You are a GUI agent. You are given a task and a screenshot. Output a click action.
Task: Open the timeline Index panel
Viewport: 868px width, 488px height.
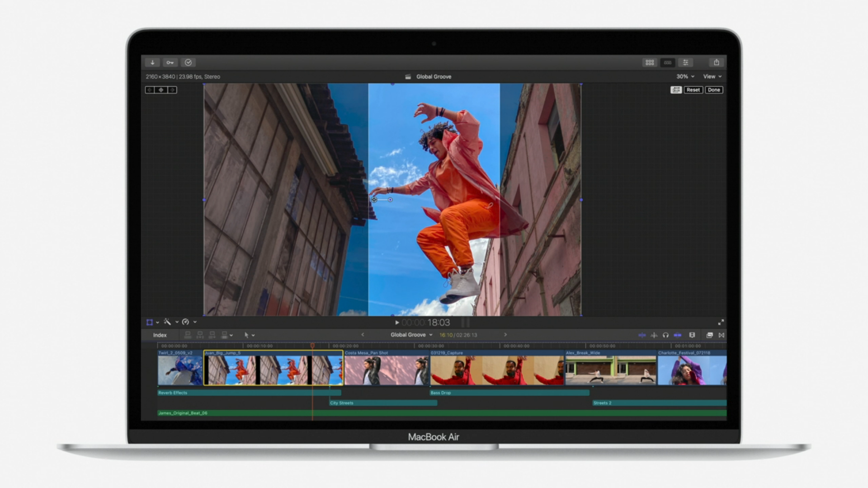pos(160,335)
